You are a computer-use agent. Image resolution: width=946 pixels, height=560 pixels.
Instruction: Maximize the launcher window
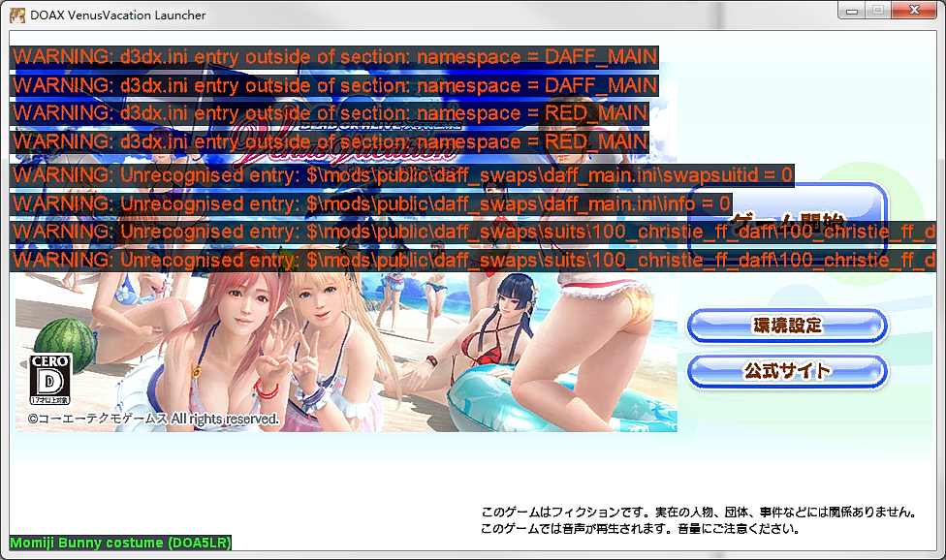point(878,11)
